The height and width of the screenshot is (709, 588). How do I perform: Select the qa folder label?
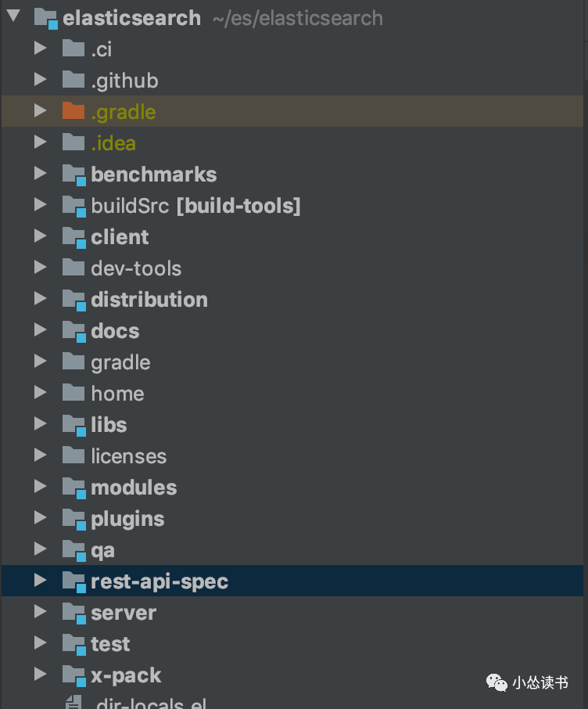pyautogui.click(x=102, y=550)
